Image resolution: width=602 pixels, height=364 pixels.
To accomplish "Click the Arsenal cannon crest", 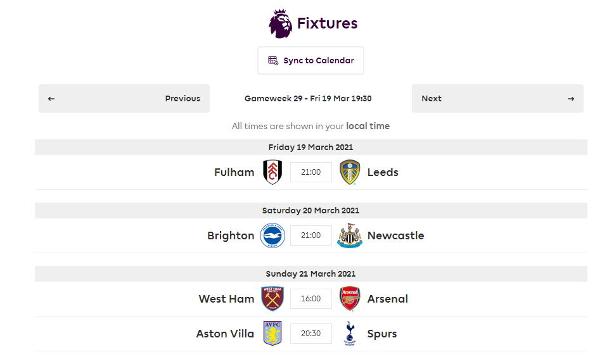I will [350, 299].
